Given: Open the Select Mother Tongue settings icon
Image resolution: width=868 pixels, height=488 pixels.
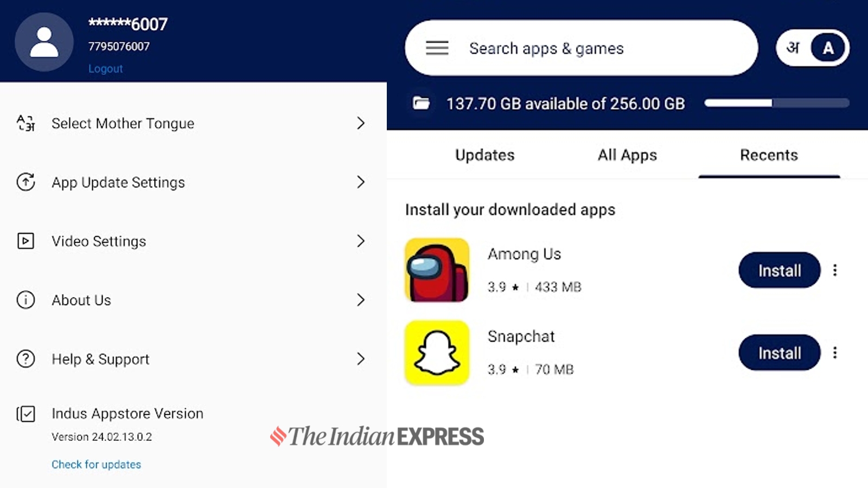Looking at the screenshot, I should pyautogui.click(x=25, y=124).
